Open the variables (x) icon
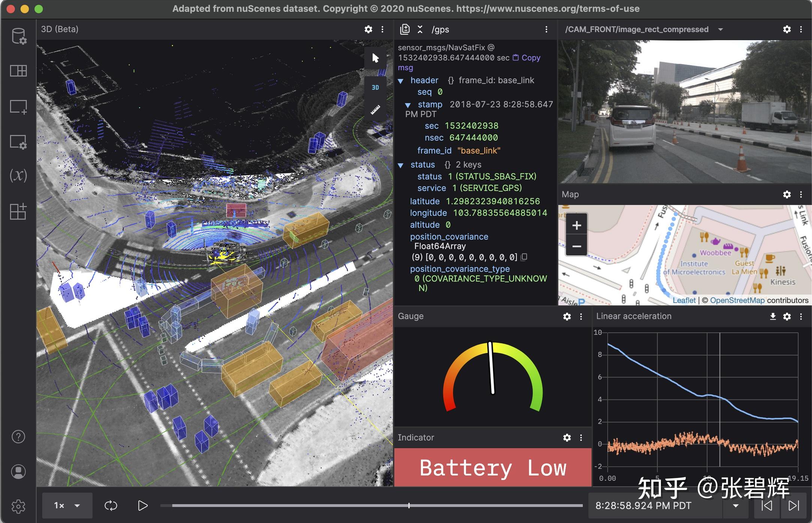This screenshot has height=523, width=812. 18,175
